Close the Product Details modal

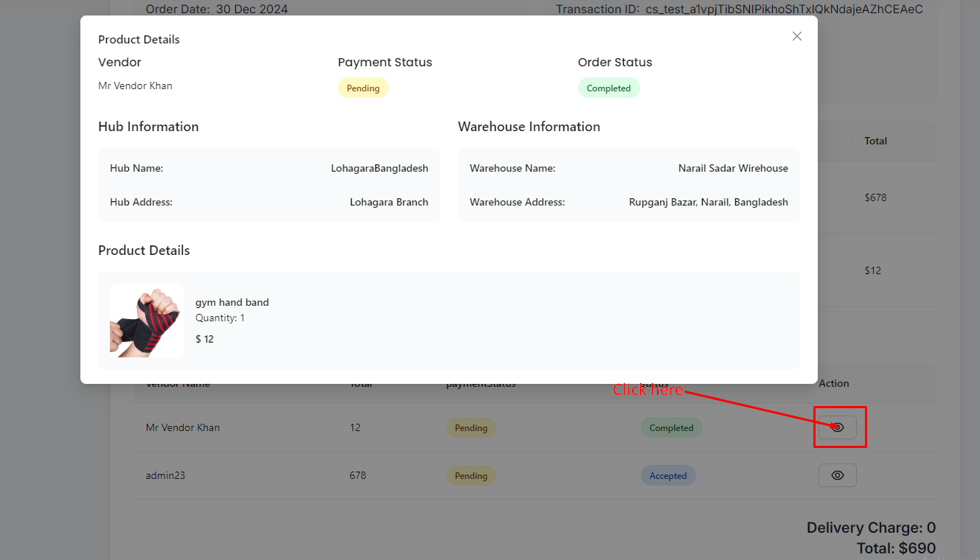[x=796, y=36]
